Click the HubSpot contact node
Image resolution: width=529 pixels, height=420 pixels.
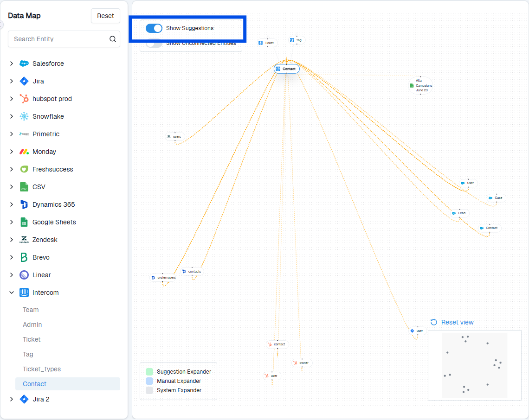coord(277,344)
